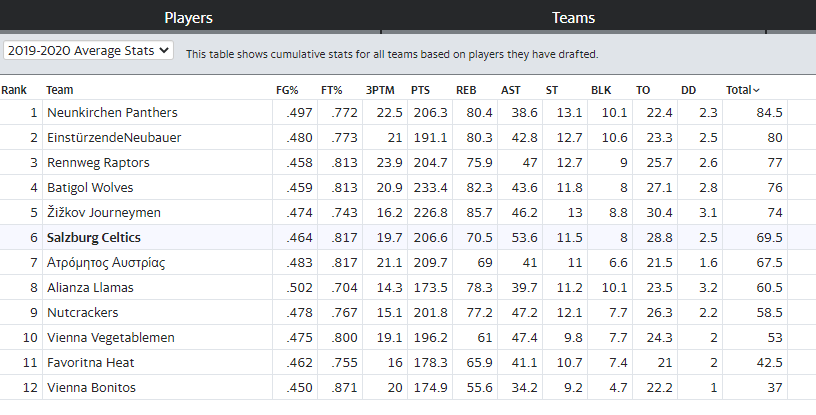The image size is (816, 415).
Task: Sort by PTS column header
Action: (x=420, y=90)
